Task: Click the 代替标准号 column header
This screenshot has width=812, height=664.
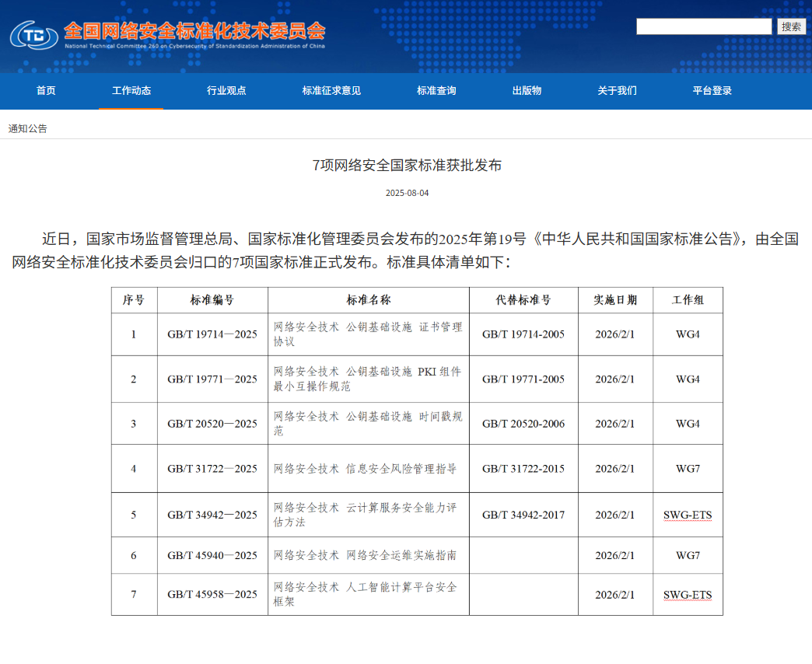Action: tap(523, 299)
